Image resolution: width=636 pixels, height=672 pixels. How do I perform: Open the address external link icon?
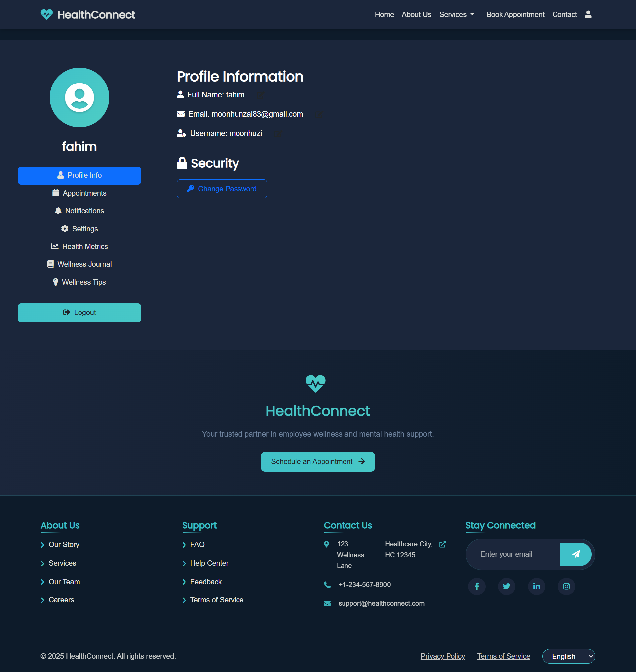[442, 544]
